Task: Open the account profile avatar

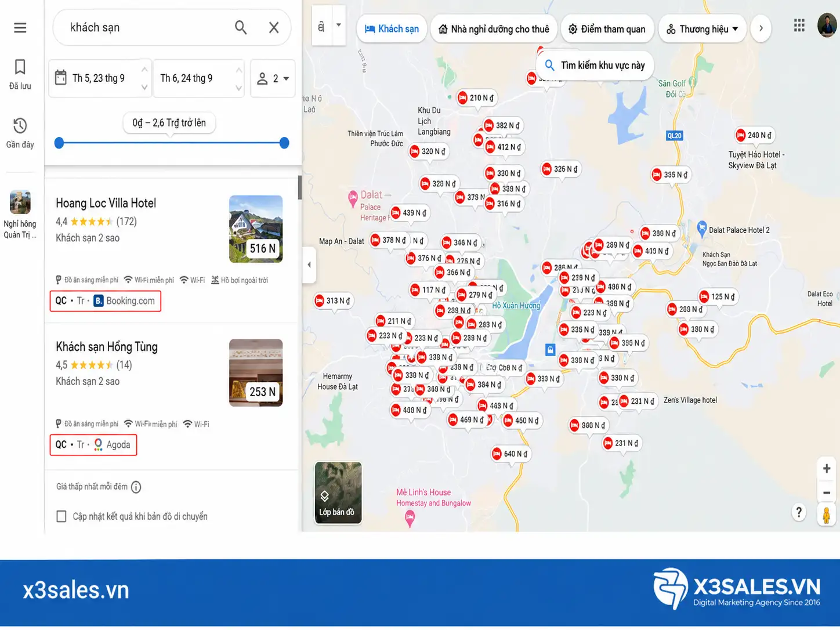Action: pyautogui.click(x=827, y=26)
